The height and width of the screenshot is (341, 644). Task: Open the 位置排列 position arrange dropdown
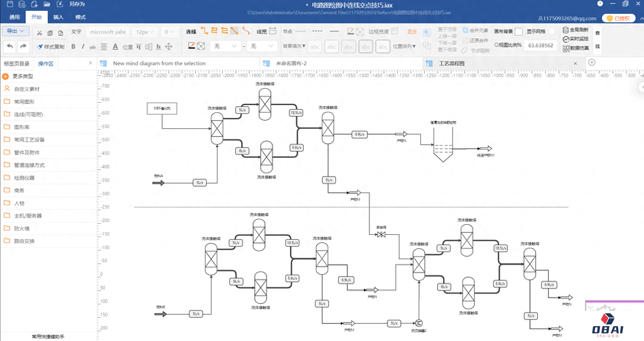click(x=404, y=46)
